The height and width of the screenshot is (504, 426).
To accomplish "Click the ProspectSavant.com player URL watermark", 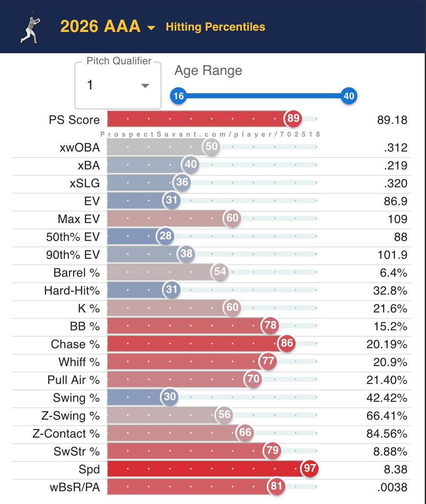I will coord(210,135).
